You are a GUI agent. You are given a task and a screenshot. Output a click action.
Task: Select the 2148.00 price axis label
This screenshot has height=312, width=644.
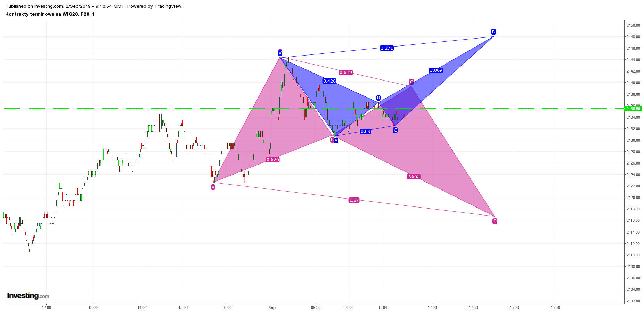coord(633,37)
